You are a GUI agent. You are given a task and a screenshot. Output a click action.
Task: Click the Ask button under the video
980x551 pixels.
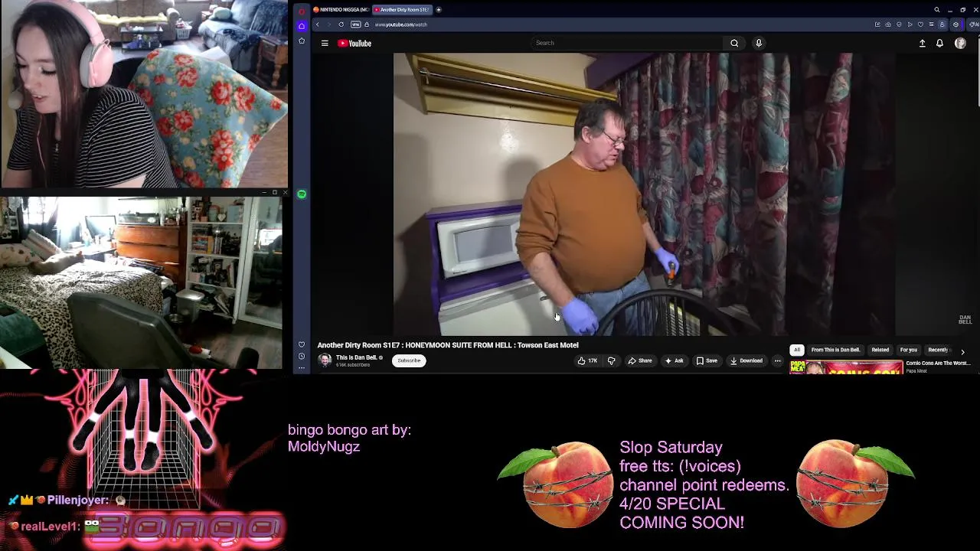(x=674, y=360)
